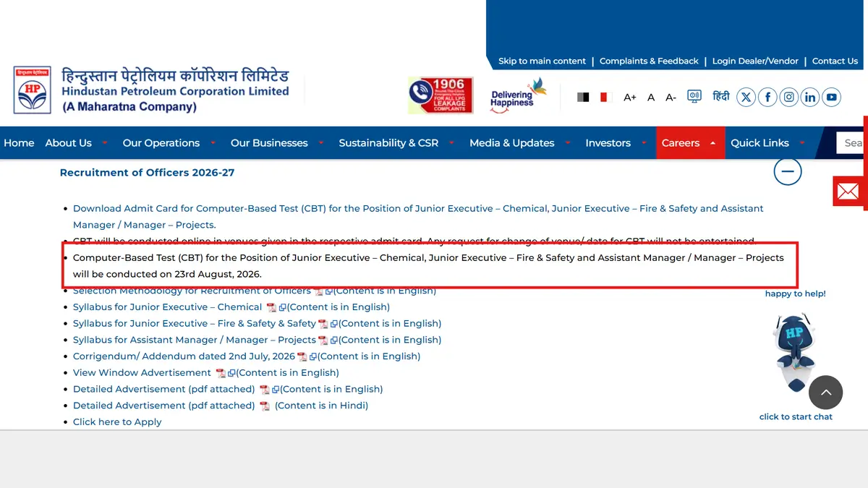Start chat with the HP chatbot mascot

click(795, 352)
